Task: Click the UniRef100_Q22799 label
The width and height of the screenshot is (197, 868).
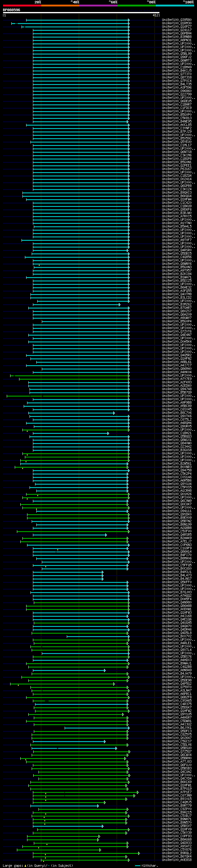Action: (177, 94)
